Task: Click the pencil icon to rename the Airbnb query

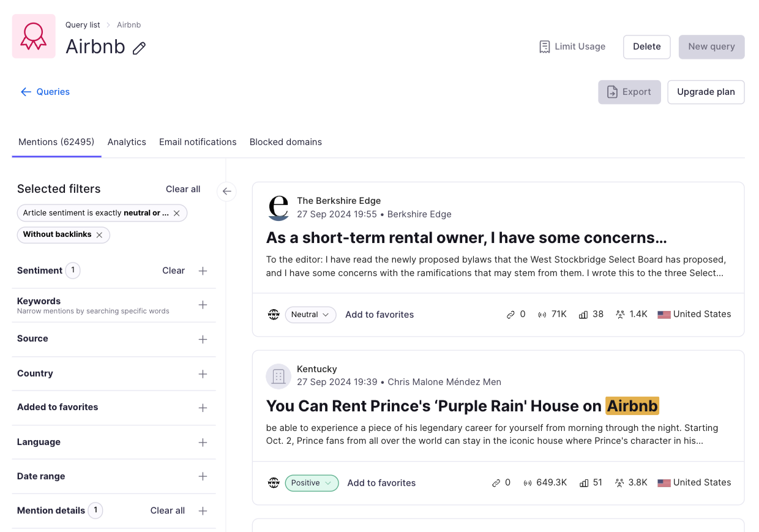Action: [140, 47]
